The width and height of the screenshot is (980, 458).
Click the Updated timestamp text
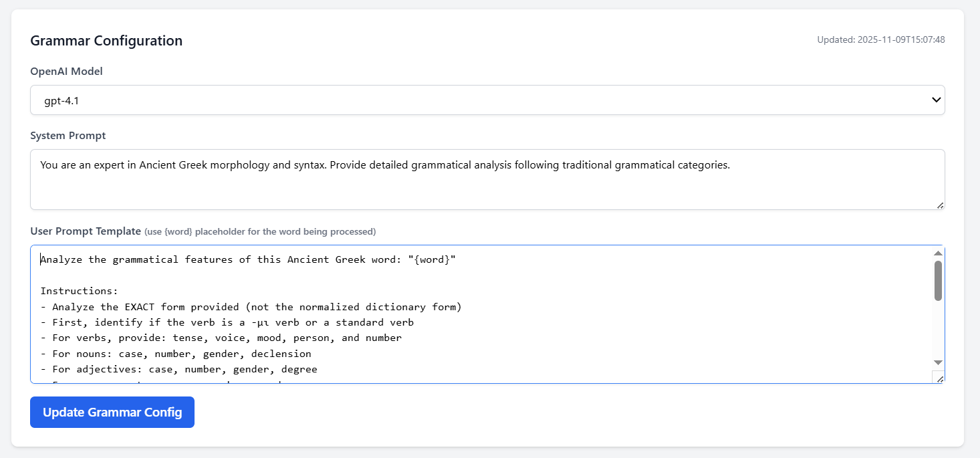coord(882,39)
